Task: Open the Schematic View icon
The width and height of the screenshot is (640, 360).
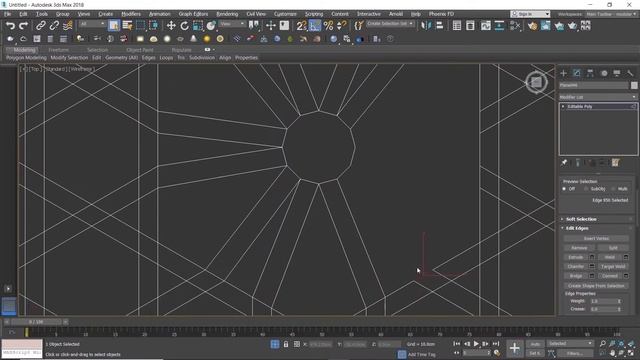Action: (499, 26)
